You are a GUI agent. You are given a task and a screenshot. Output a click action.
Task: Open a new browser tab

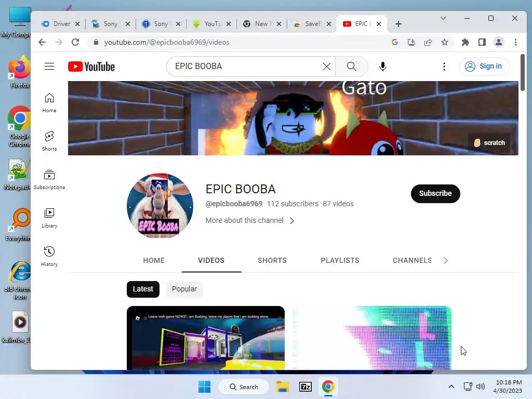(398, 24)
